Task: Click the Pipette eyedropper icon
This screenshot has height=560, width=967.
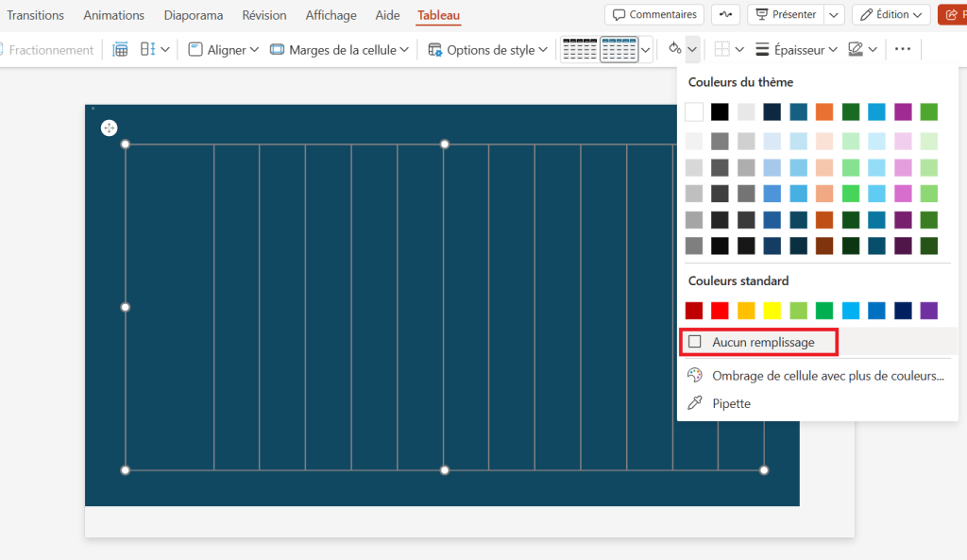Action: point(695,402)
